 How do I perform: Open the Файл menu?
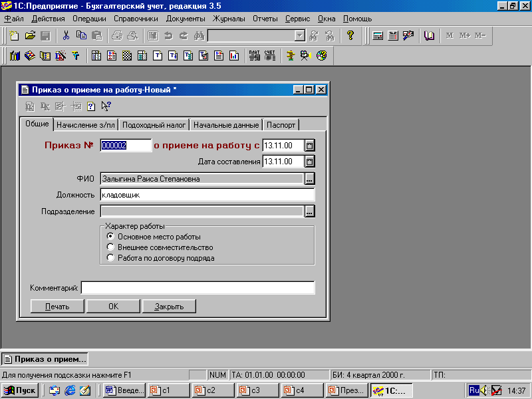point(14,19)
